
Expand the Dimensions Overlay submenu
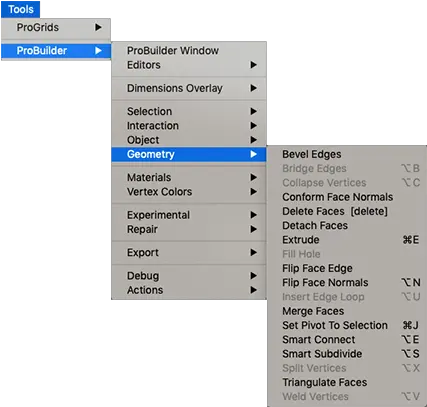click(x=189, y=88)
